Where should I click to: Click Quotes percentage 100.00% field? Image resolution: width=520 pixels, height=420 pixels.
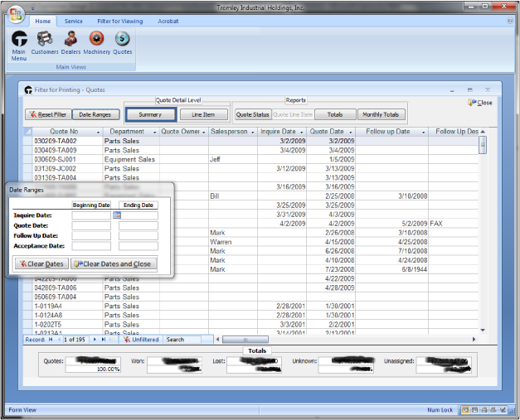click(x=93, y=369)
